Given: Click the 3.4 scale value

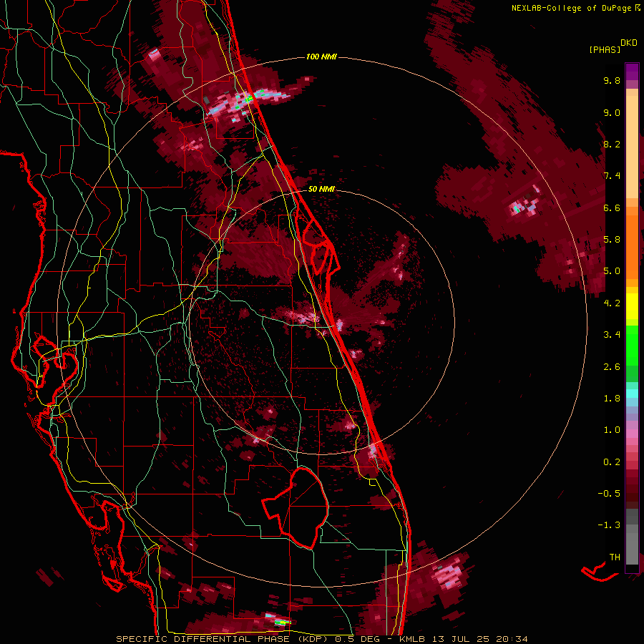Looking at the screenshot, I should click(612, 335).
